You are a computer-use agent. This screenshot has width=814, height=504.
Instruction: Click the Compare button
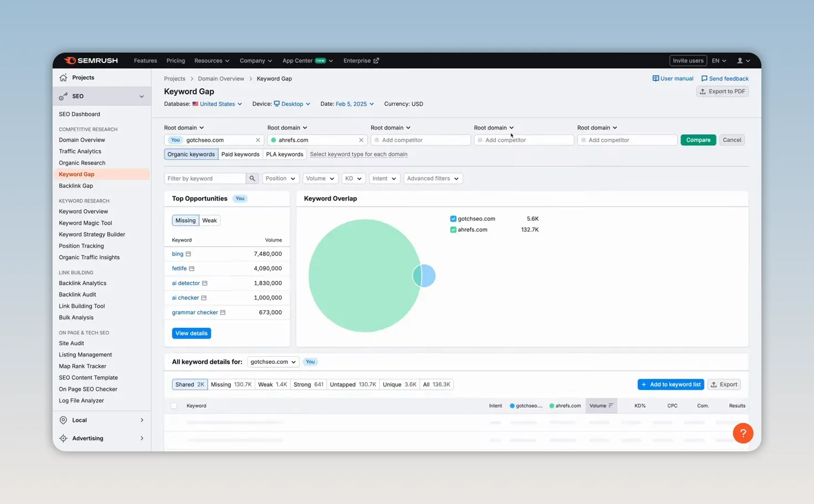698,140
